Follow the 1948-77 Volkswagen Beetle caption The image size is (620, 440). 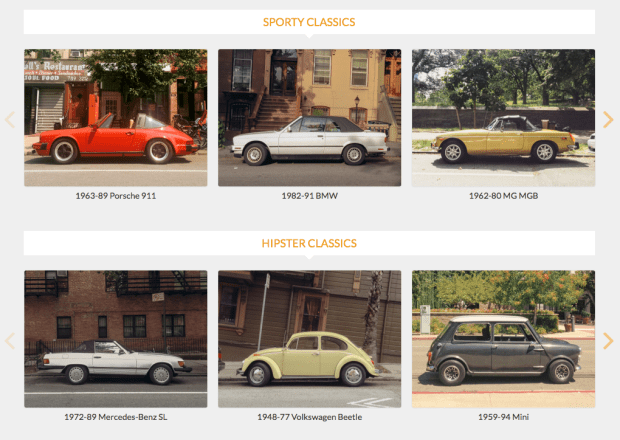(x=309, y=417)
